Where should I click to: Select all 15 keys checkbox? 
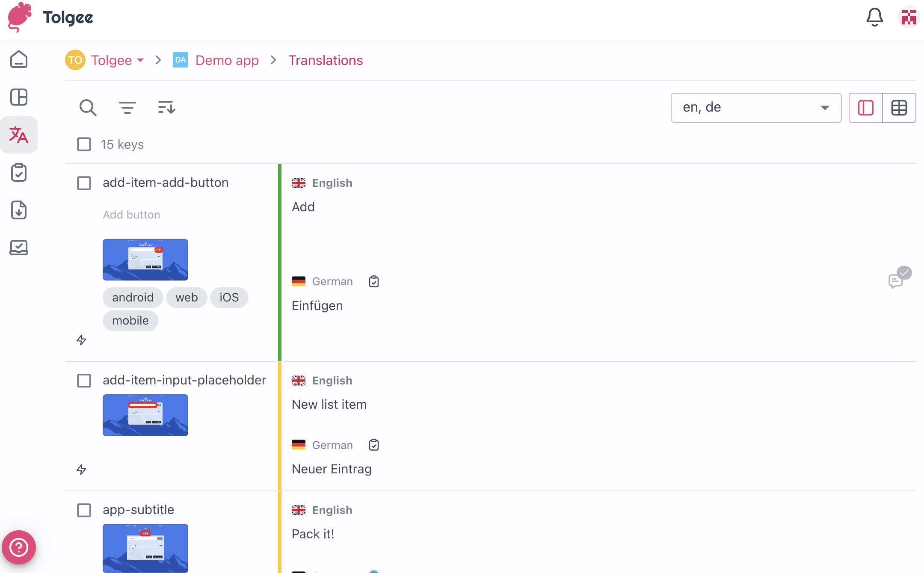coord(84,145)
